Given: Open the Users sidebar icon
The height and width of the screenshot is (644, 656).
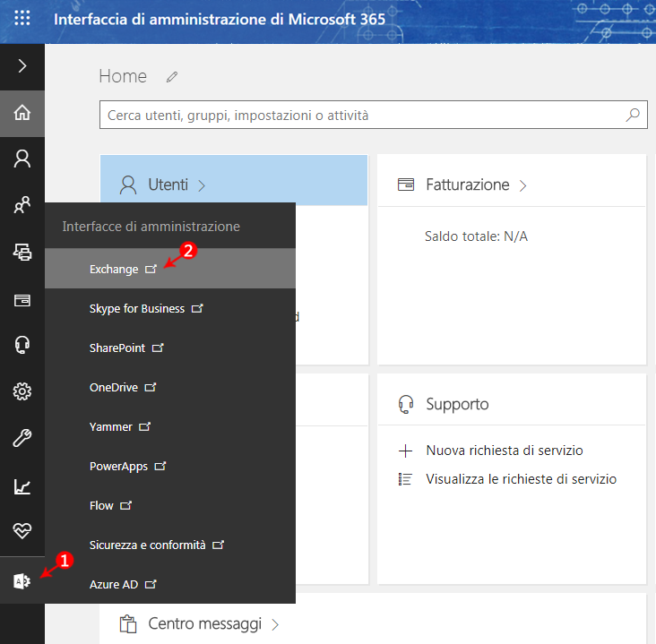Looking at the screenshot, I should [x=22, y=159].
